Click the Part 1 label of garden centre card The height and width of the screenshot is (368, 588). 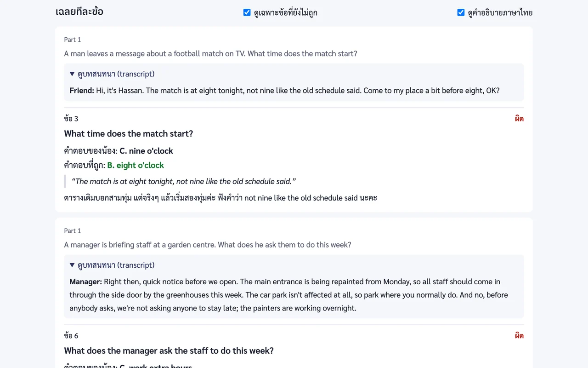pos(73,231)
